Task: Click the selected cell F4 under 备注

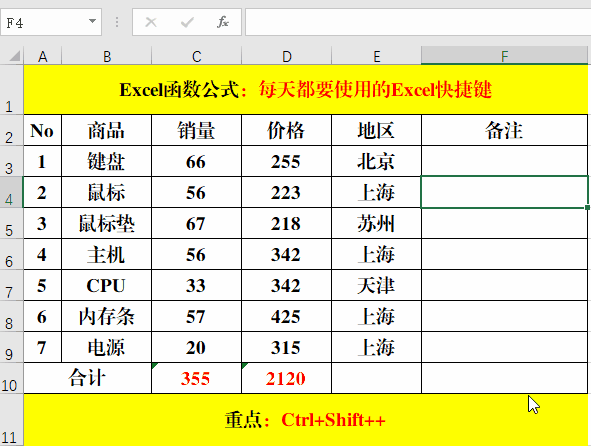Action: tap(504, 192)
